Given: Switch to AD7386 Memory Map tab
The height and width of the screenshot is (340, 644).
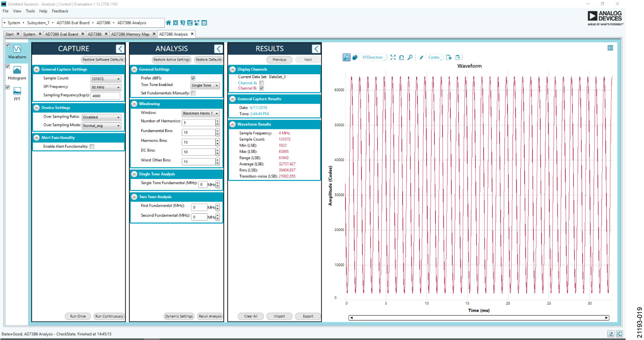Looking at the screenshot, I should click(x=130, y=34).
